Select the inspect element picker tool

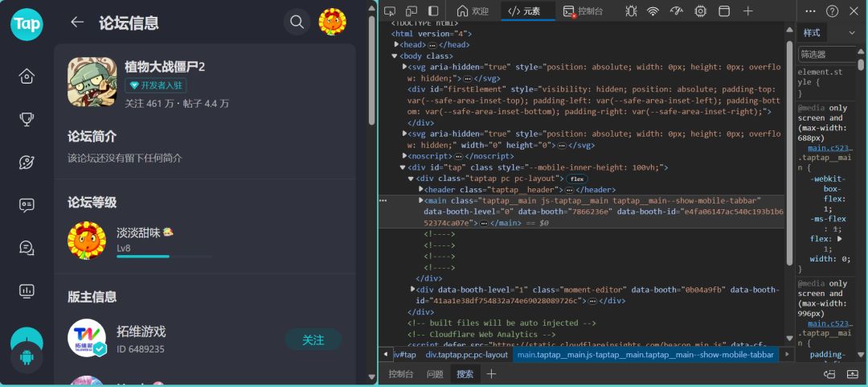390,11
